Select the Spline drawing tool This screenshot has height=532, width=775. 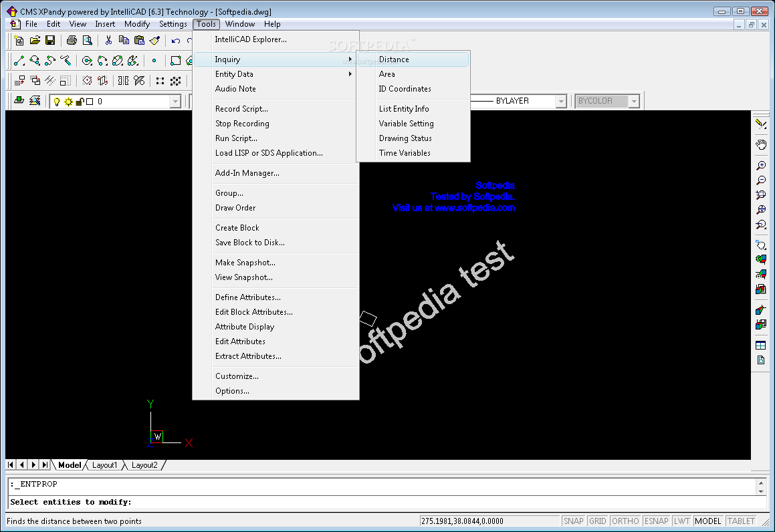[50, 61]
